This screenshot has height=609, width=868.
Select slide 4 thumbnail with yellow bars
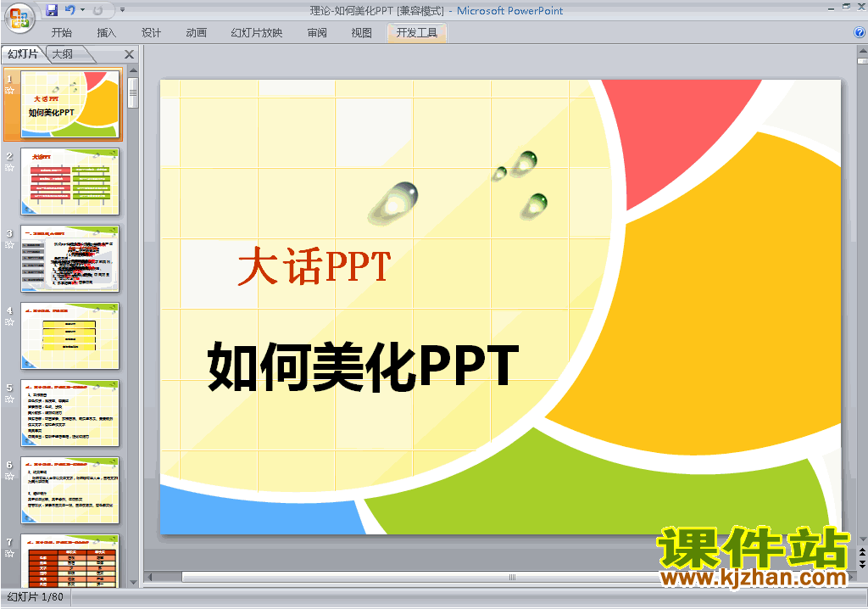click(70, 336)
